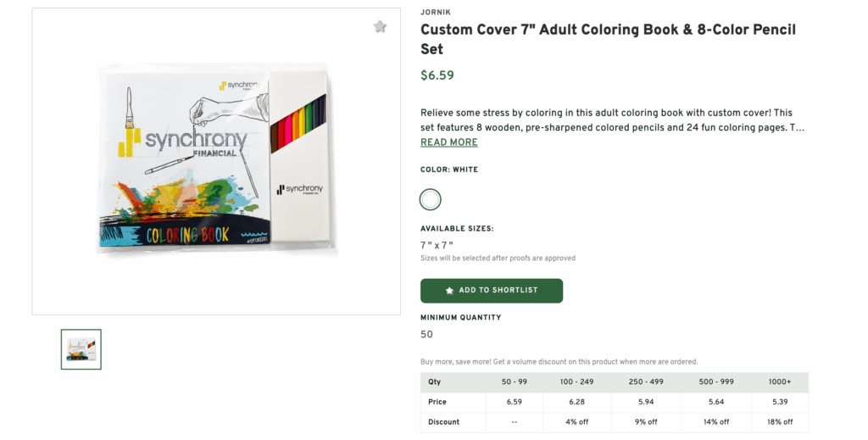The image size is (868, 440).
Task: Click the Custom Cover product title
Action: [608, 39]
